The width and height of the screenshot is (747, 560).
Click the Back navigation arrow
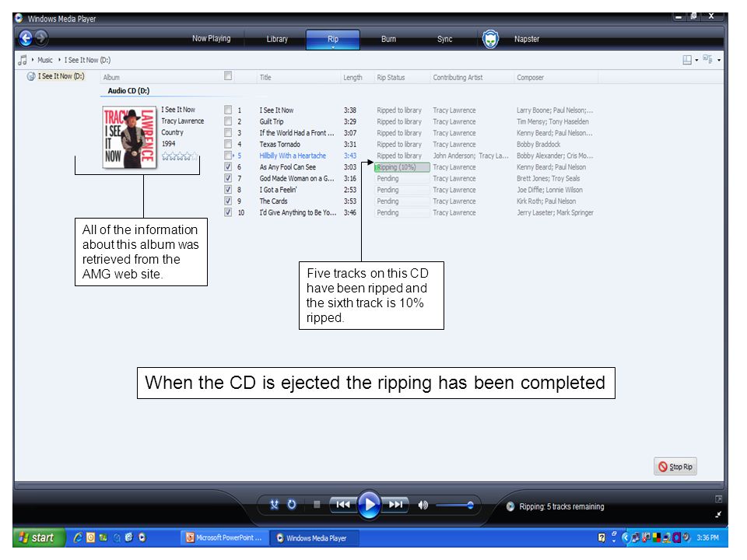coord(26,38)
